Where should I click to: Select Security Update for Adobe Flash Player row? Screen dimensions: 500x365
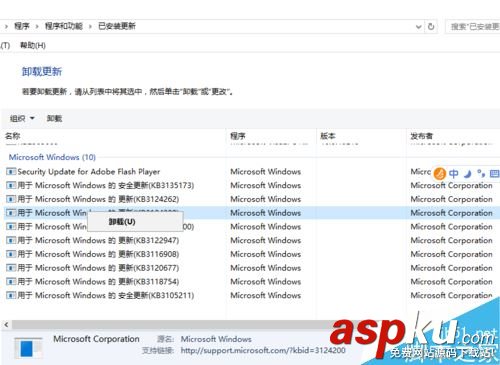coord(89,172)
